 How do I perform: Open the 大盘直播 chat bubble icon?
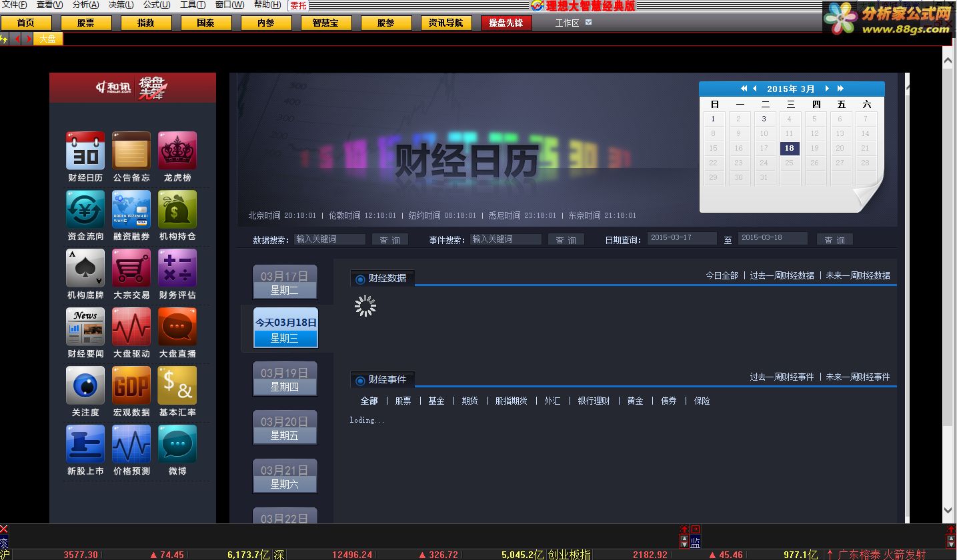(x=177, y=327)
